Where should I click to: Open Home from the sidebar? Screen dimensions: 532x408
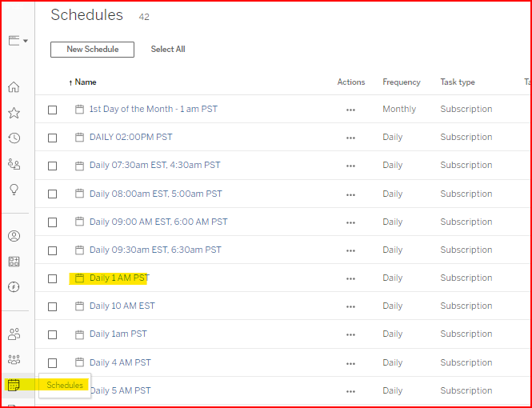coord(14,87)
